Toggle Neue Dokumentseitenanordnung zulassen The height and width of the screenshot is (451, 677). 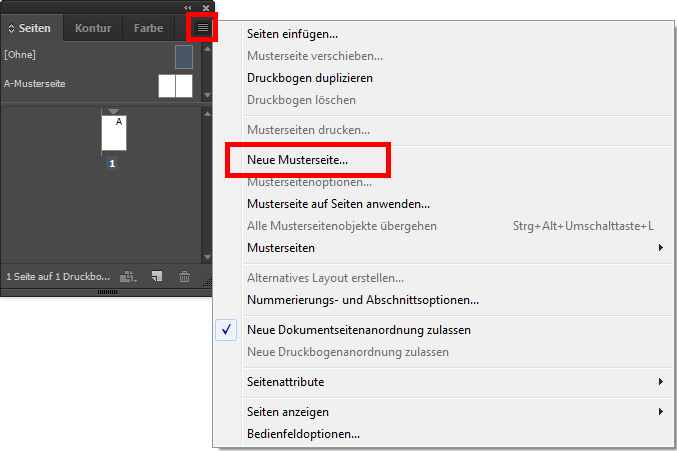point(358,330)
